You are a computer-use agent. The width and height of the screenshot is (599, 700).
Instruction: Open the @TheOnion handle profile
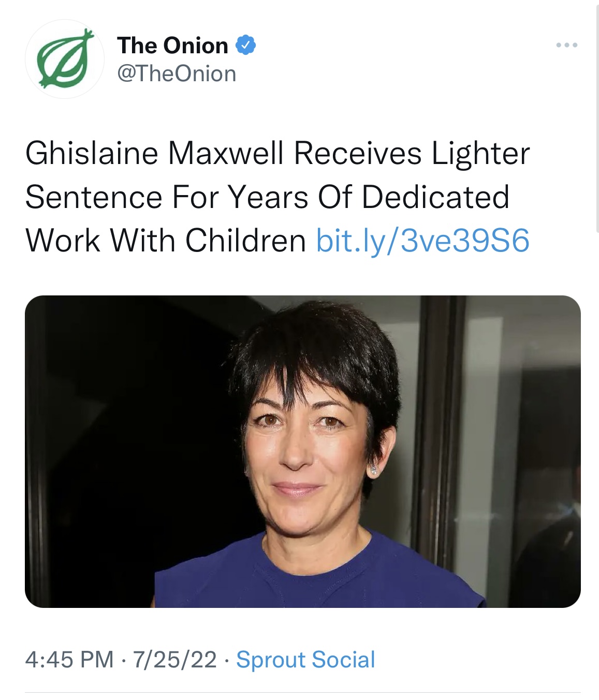coord(177,73)
